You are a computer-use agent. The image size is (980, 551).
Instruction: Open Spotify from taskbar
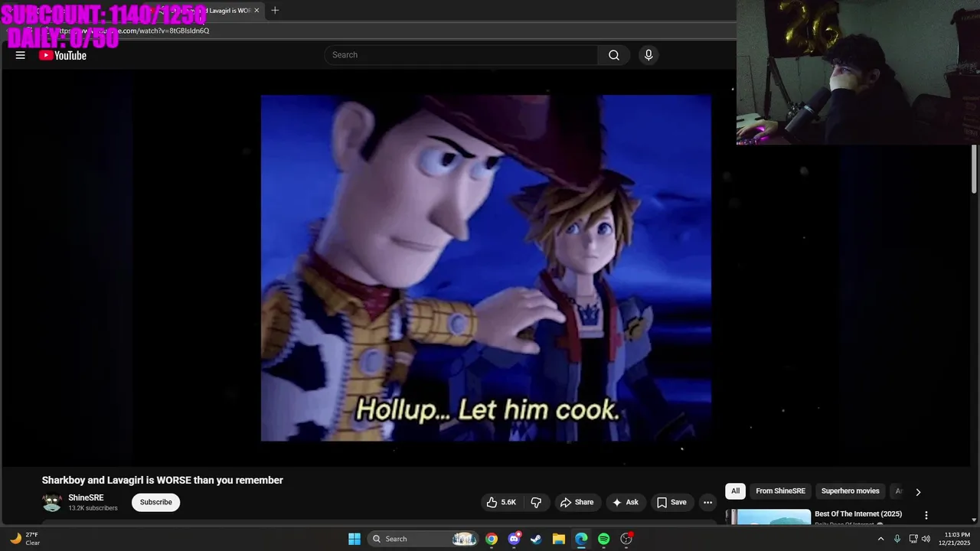(603, 539)
